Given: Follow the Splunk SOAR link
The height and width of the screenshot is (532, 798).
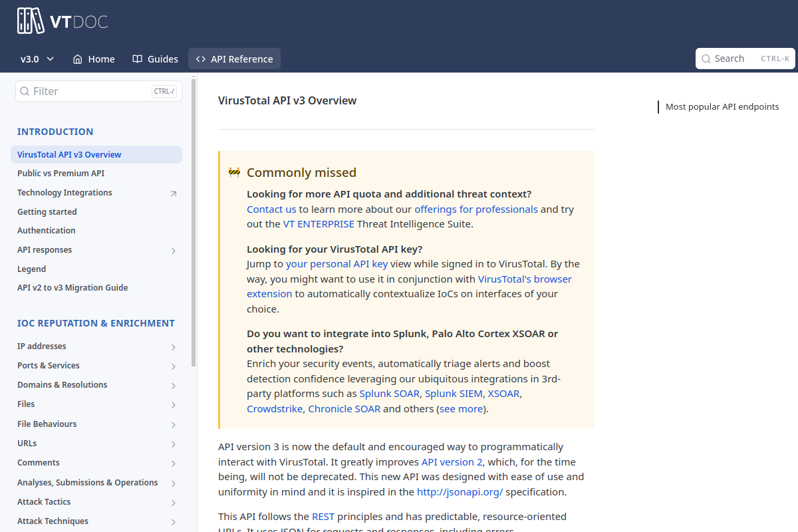Looking at the screenshot, I should click(390, 394).
